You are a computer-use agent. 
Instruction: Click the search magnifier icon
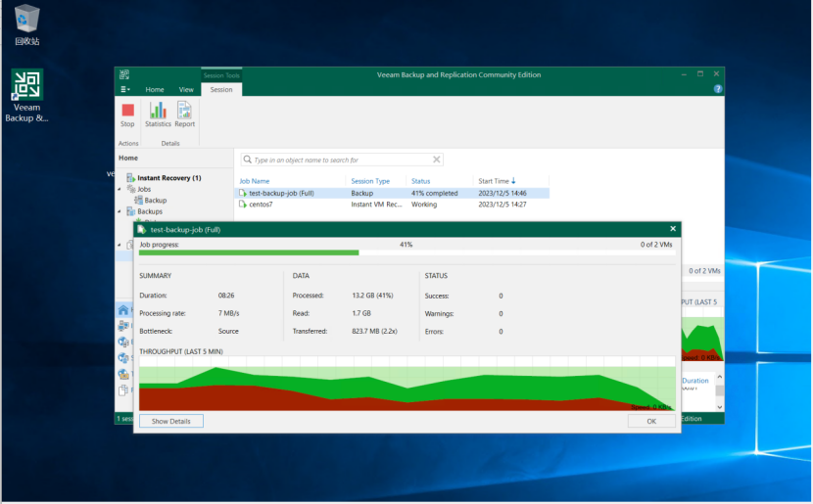247,160
